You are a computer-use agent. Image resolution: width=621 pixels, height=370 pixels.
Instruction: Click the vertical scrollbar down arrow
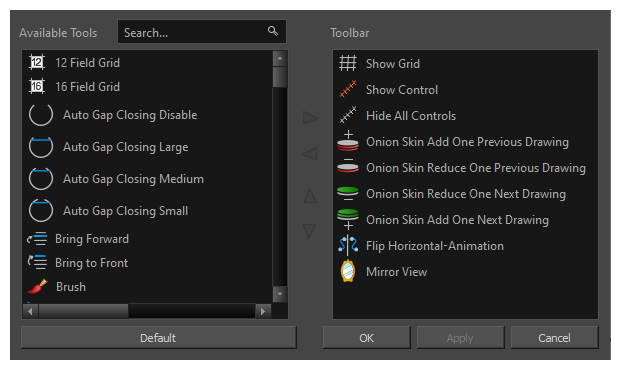(x=280, y=294)
